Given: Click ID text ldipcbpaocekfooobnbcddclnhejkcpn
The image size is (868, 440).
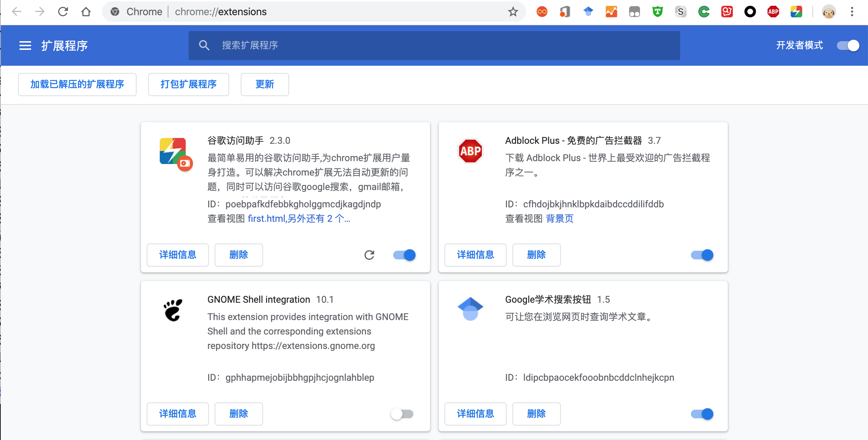Looking at the screenshot, I should pos(599,378).
